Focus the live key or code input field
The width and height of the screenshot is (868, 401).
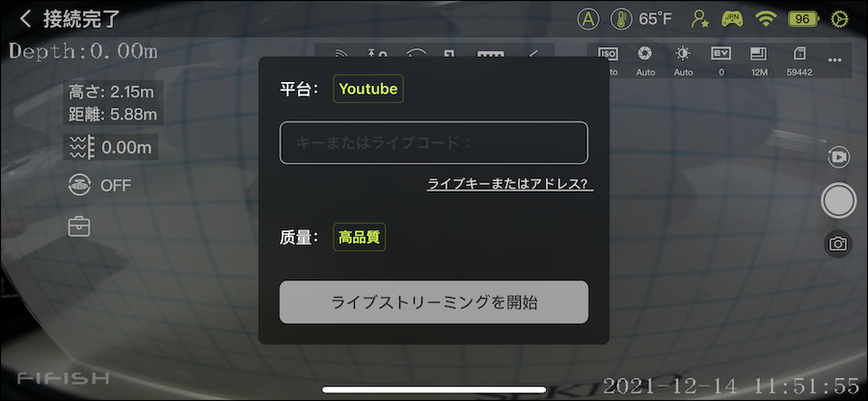click(433, 143)
